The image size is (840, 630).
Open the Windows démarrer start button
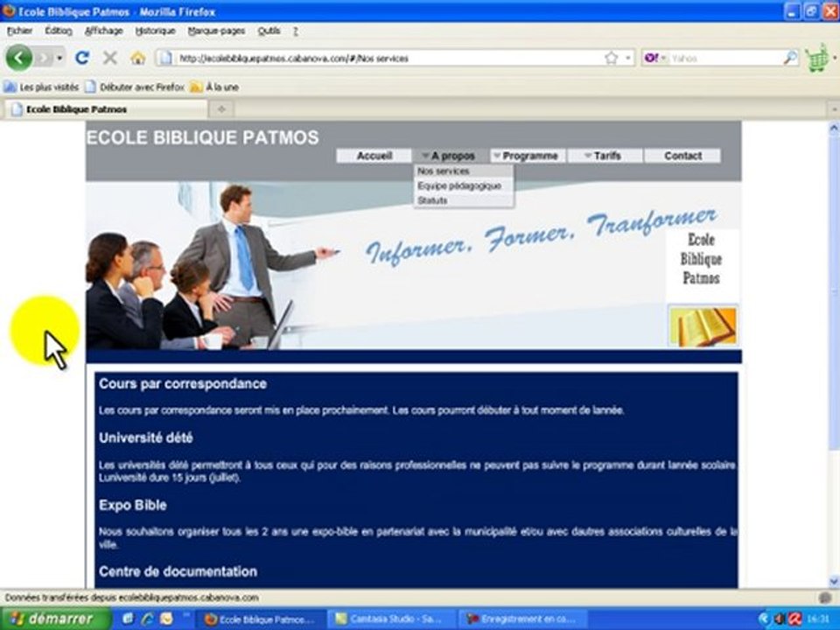coord(54,619)
